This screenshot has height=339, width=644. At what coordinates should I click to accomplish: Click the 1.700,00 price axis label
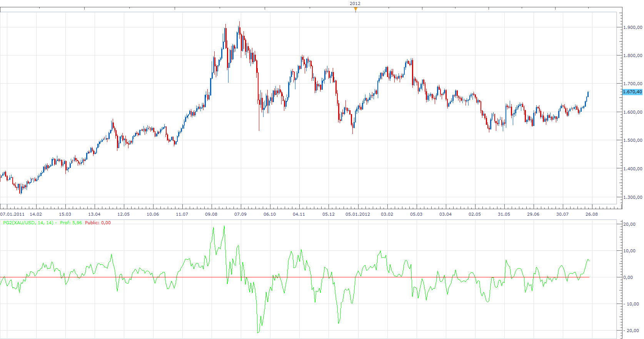coord(632,84)
